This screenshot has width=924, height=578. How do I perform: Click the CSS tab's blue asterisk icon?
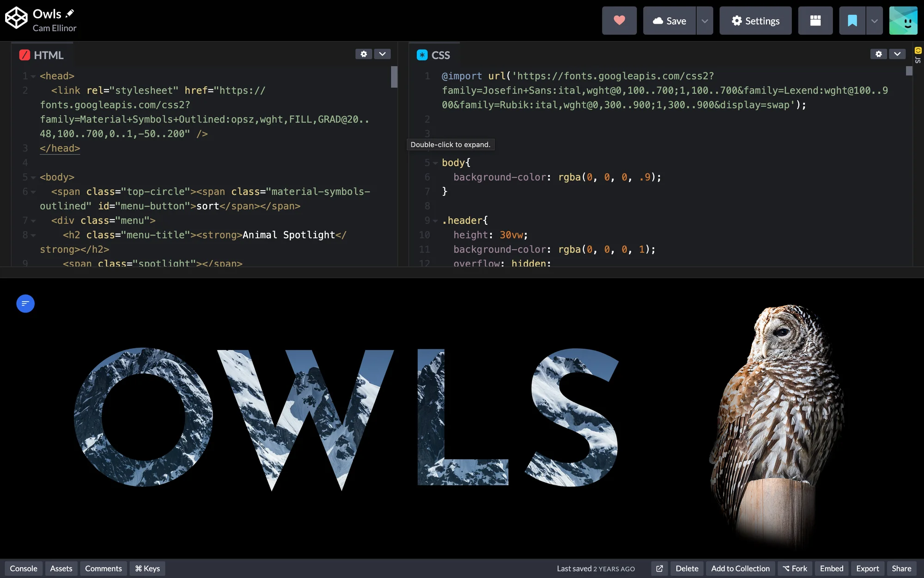422,55
